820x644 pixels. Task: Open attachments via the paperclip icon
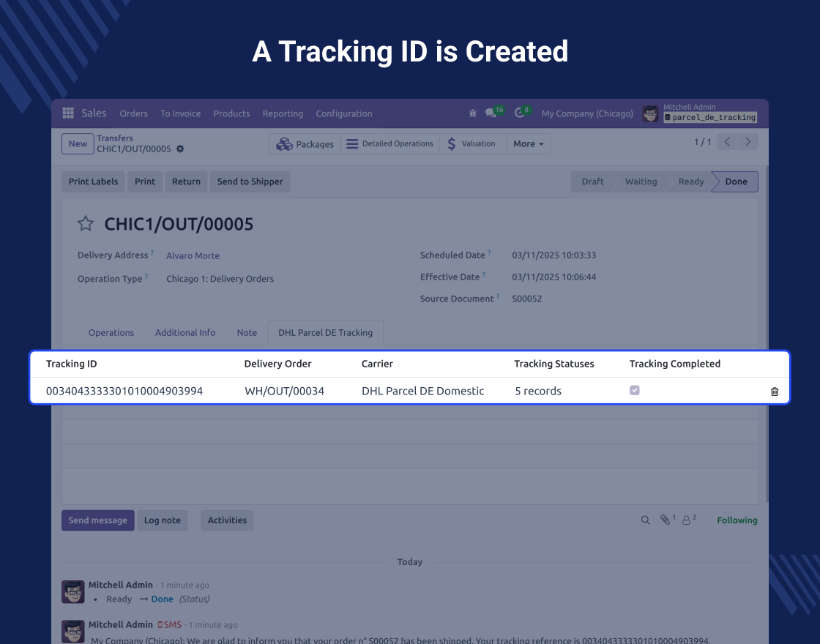(x=666, y=520)
